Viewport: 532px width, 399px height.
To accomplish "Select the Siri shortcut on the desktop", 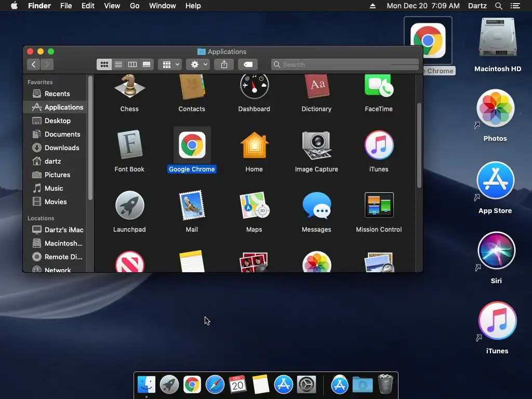I will (496, 250).
